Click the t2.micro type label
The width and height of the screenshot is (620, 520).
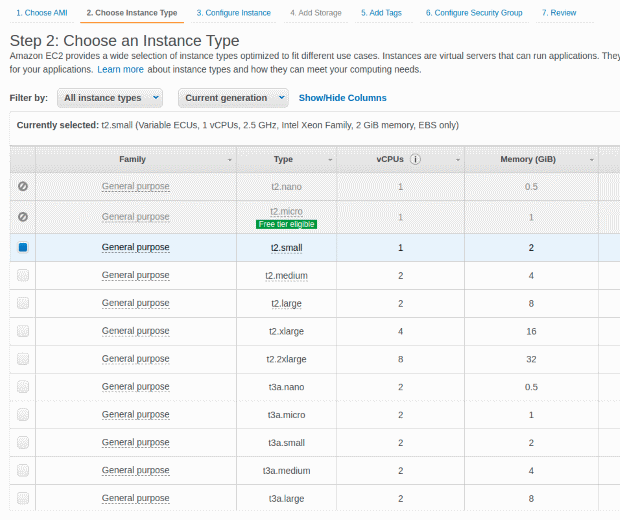point(287,212)
